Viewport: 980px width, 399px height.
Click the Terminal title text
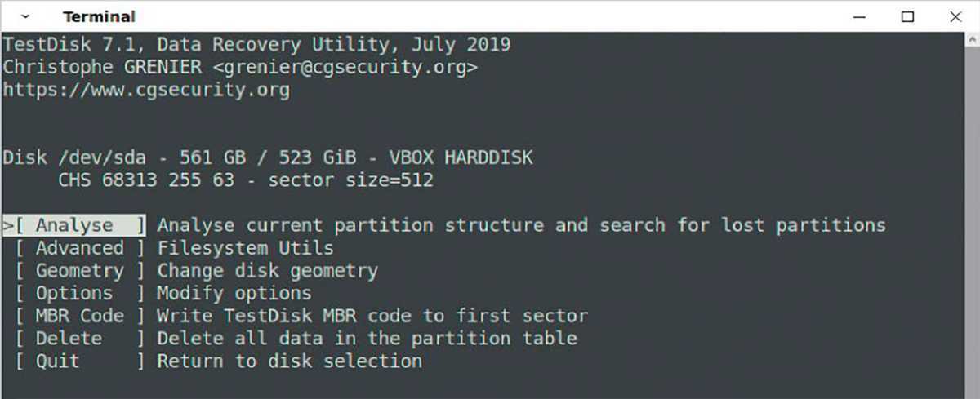pyautogui.click(x=99, y=16)
